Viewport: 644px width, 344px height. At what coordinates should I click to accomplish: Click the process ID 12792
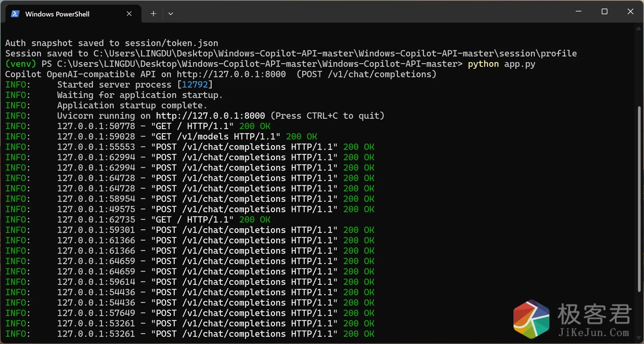click(195, 85)
